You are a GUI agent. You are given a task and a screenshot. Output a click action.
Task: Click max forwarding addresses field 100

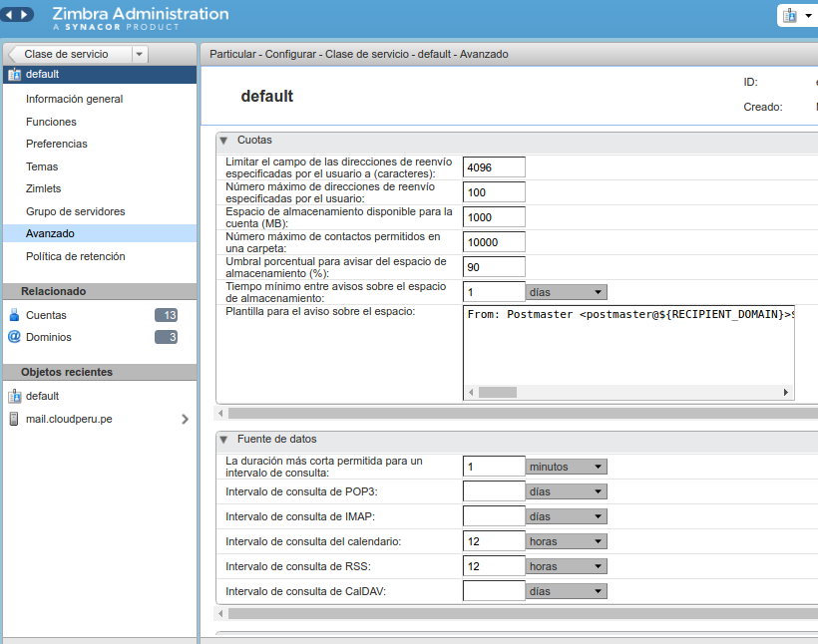(494, 192)
